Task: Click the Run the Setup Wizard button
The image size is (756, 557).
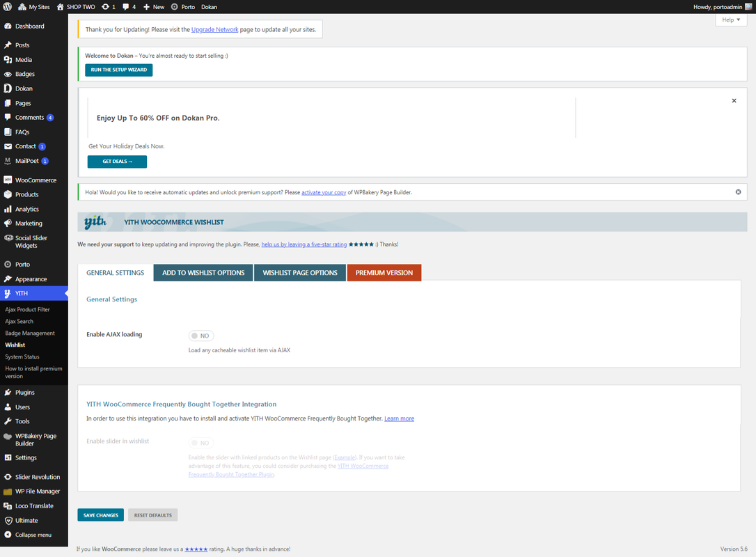Action: 119,70
